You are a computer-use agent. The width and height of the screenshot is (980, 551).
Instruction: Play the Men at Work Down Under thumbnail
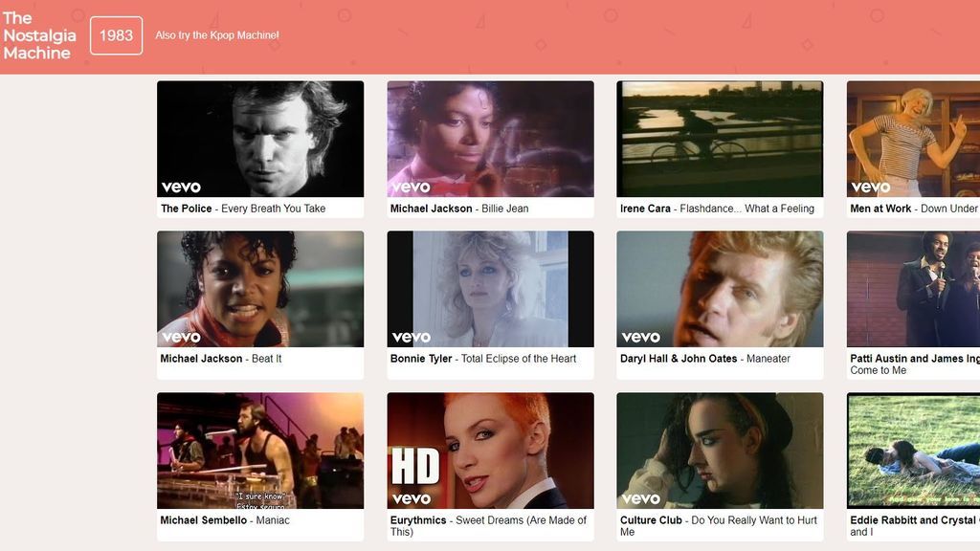point(913,139)
